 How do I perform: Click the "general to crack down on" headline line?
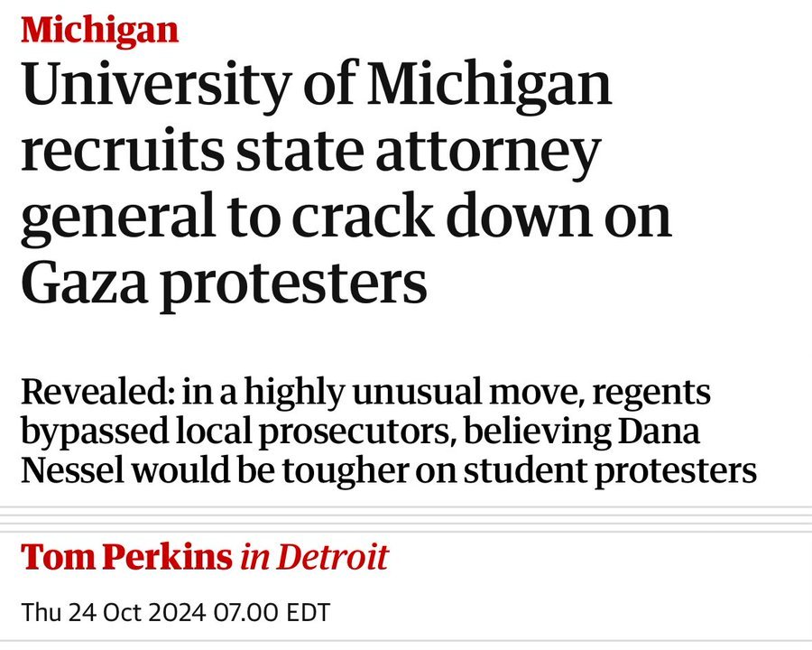pyautogui.click(x=346, y=218)
